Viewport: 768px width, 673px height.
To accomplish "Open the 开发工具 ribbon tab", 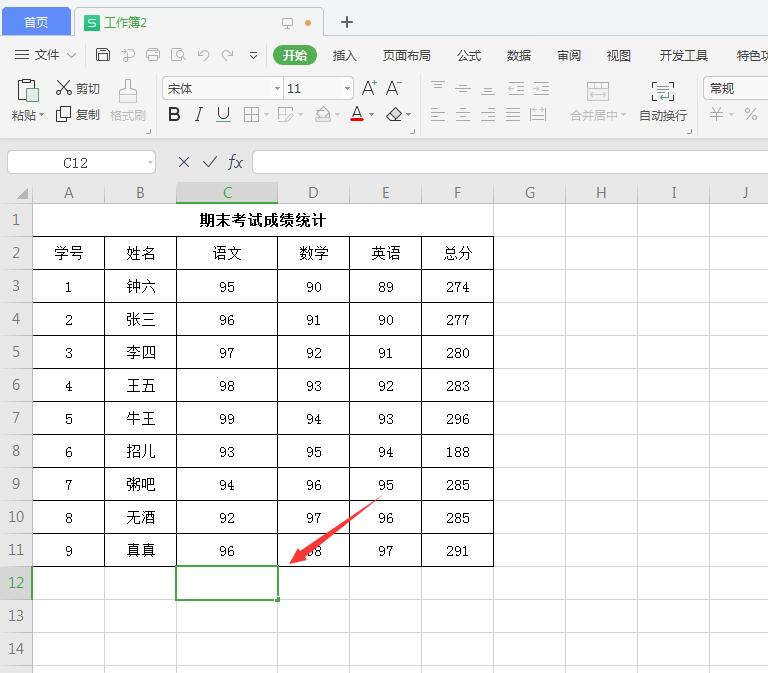I will [x=683, y=55].
